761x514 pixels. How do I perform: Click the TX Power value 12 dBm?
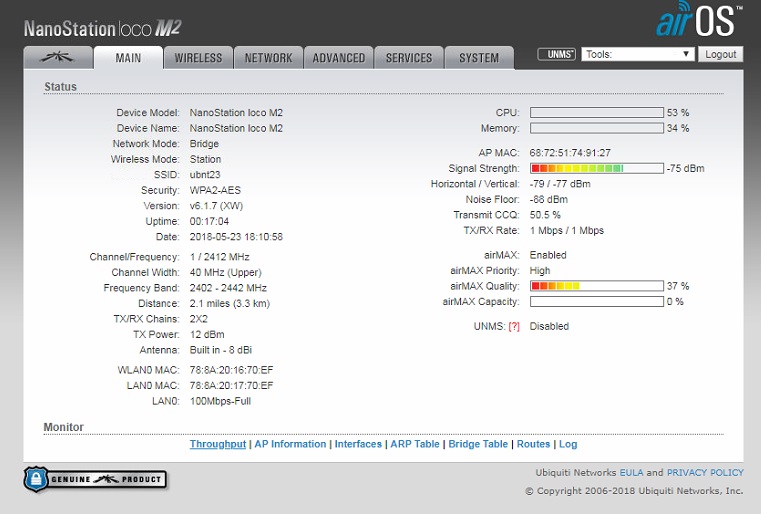207,334
